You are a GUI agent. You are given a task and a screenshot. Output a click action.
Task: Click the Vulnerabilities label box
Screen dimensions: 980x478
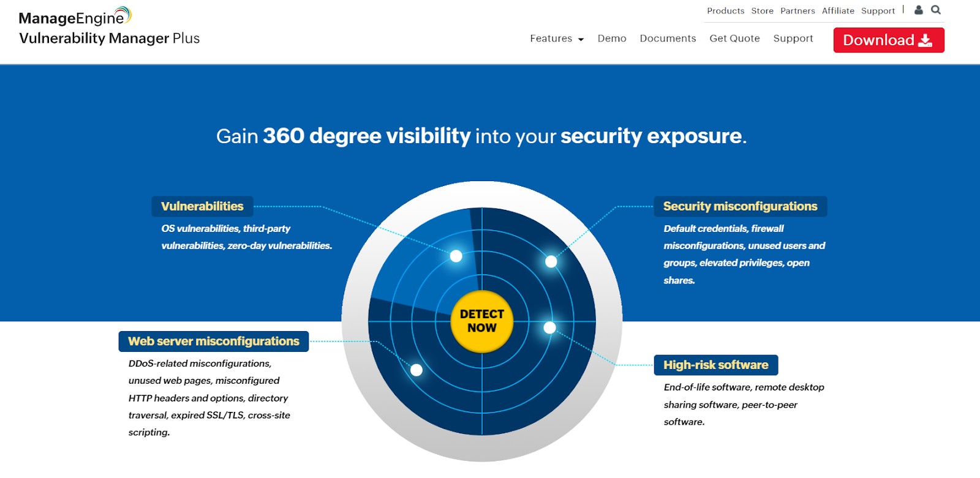tap(202, 206)
